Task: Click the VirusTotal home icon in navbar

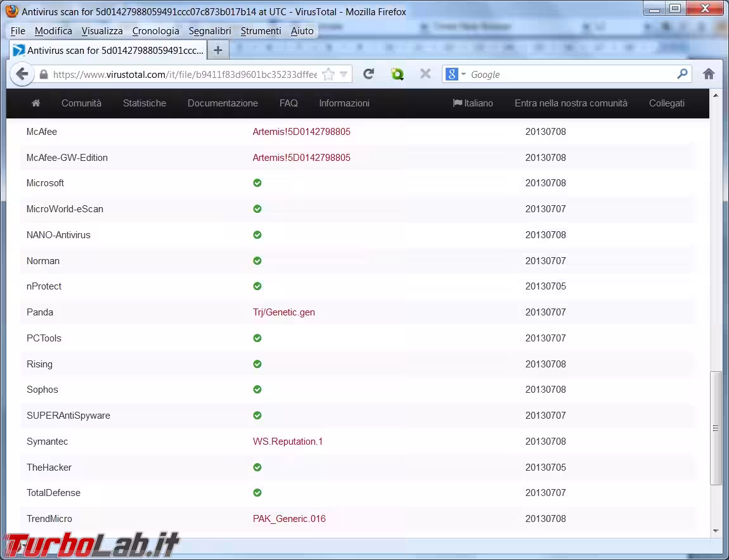Action: pos(35,103)
